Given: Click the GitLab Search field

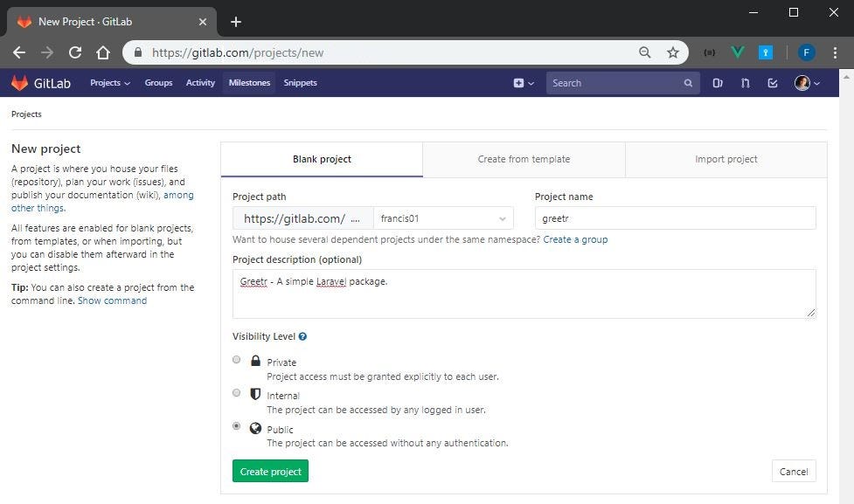Looking at the screenshot, I should [x=623, y=83].
